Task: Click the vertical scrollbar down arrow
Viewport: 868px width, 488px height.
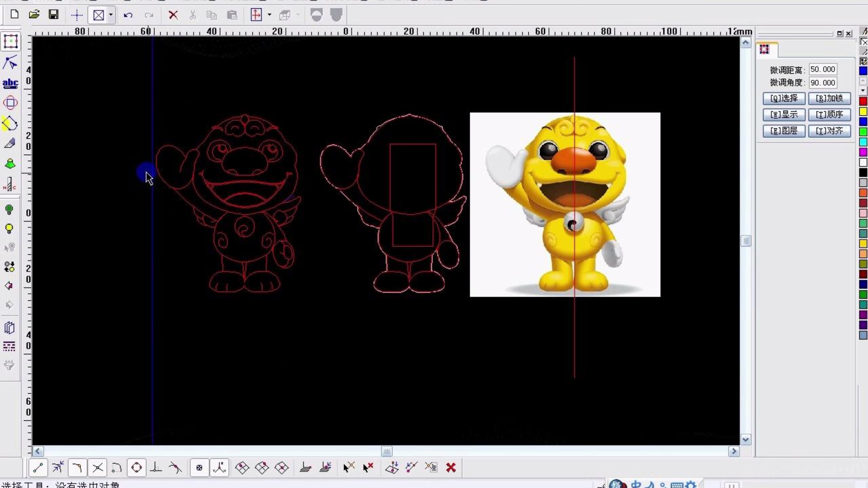Action: coord(745,440)
